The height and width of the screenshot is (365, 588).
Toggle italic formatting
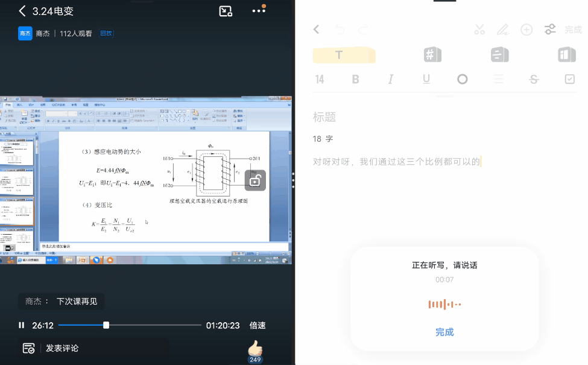point(391,79)
